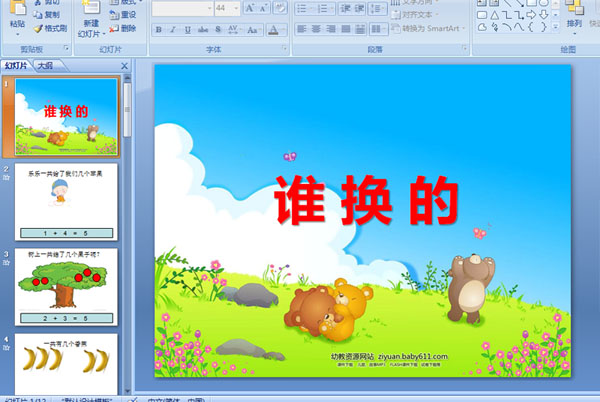The image size is (600, 402).
Task: Toggle Underline formatting
Action: pos(186,30)
